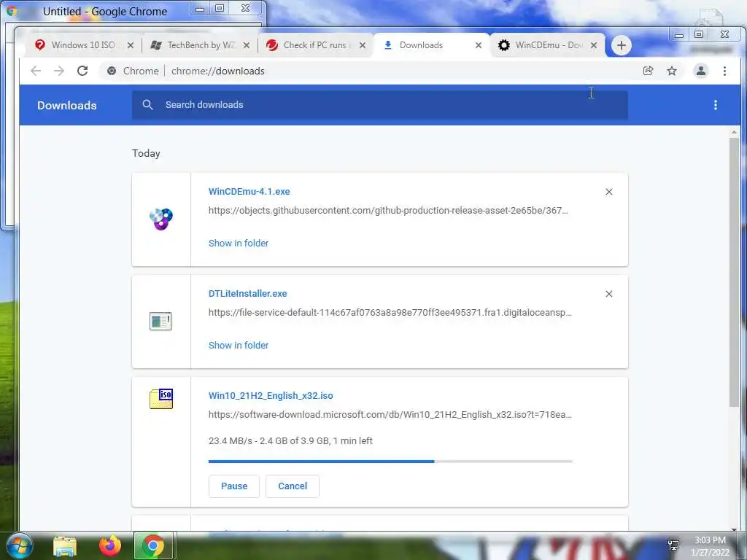Pause the Win10 ISO download
747x560 pixels.
[234, 486]
